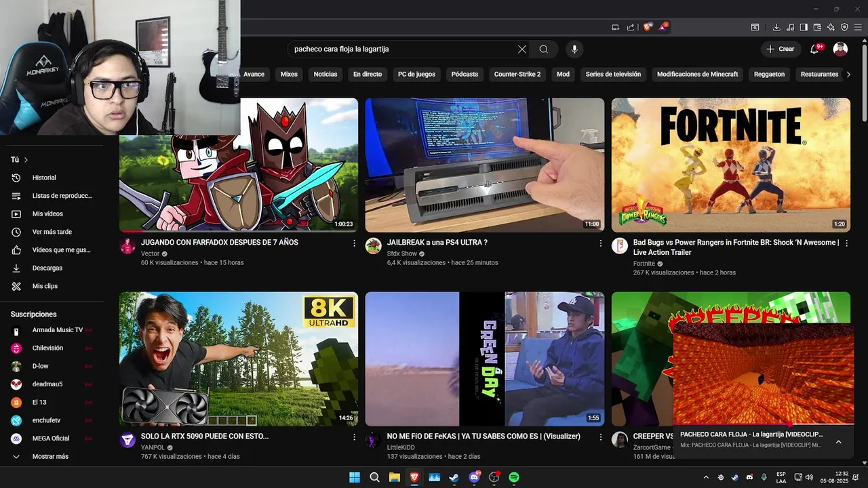Open options menu for JAILBREAK PS4 video

[600, 243]
